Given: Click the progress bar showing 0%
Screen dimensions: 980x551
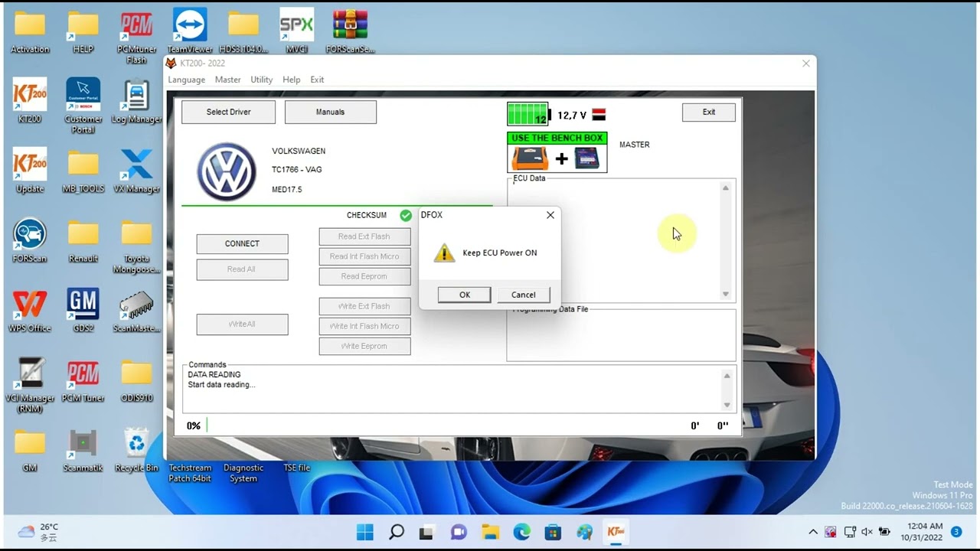Looking at the screenshot, I should [x=444, y=425].
